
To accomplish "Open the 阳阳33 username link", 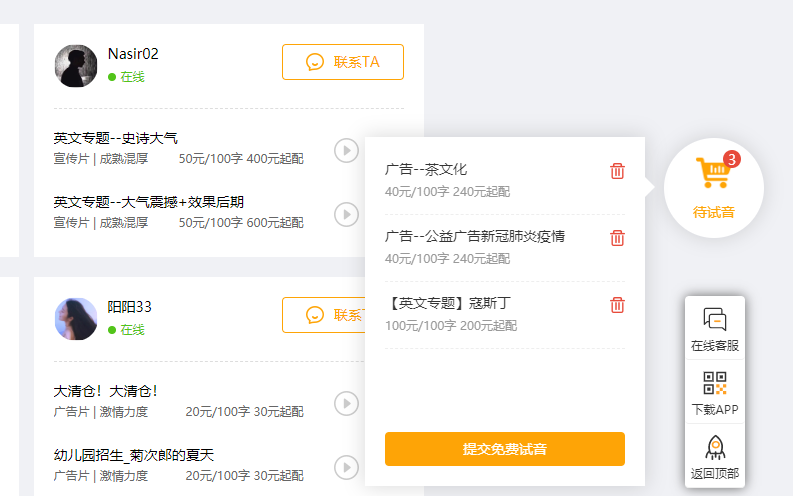I will coord(130,307).
